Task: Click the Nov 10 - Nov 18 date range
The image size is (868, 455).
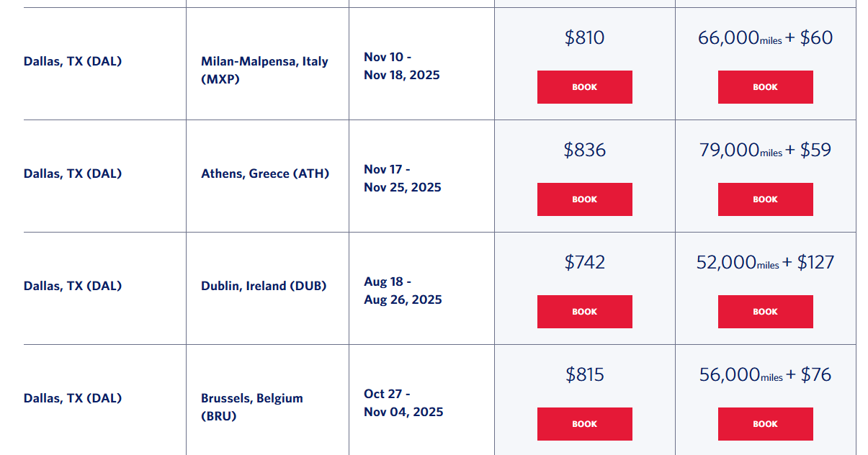Action: pyautogui.click(x=403, y=66)
